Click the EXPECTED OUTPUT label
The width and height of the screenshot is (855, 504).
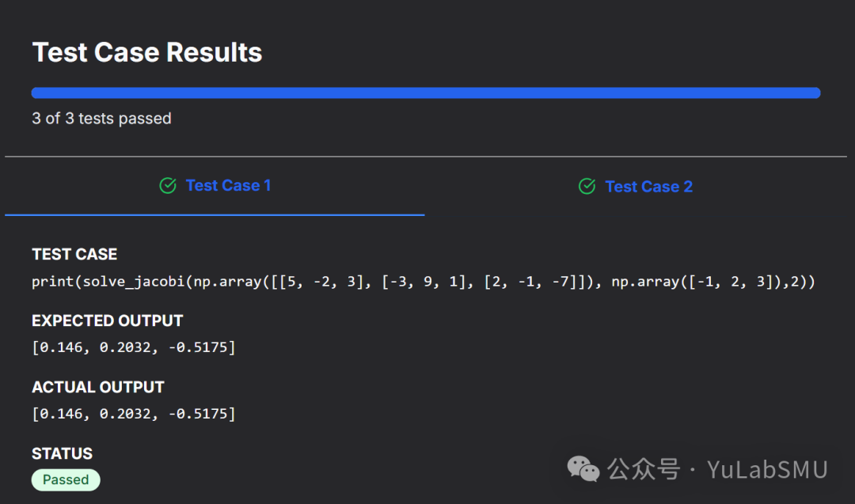[107, 320]
